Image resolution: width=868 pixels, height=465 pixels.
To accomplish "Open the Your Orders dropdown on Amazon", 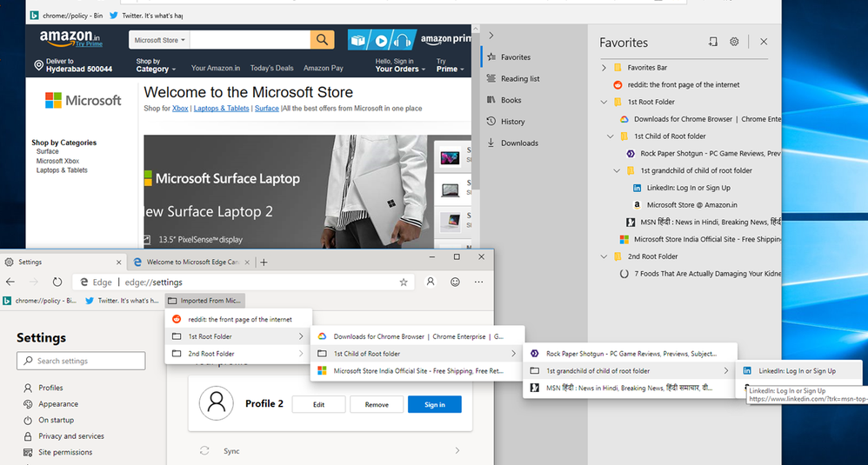I will tap(400, 65).
